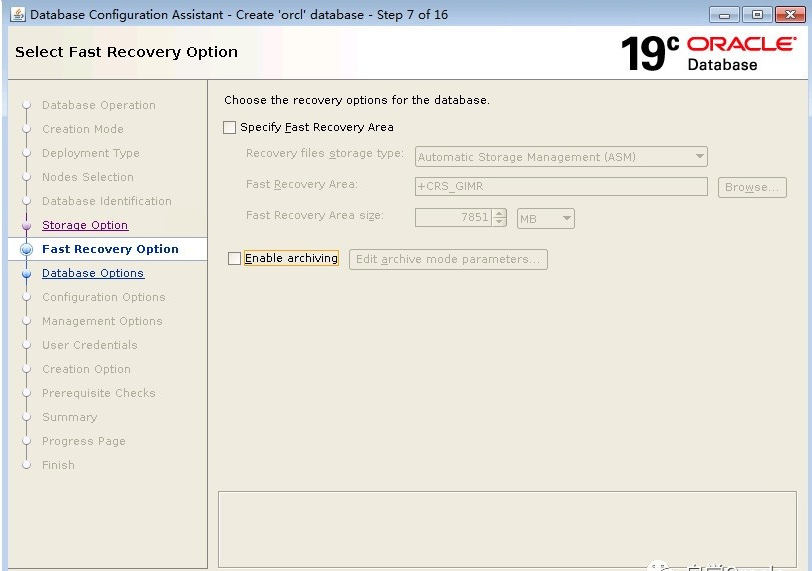
Task: Click the Browse button
Action: (x=752, y=187)
